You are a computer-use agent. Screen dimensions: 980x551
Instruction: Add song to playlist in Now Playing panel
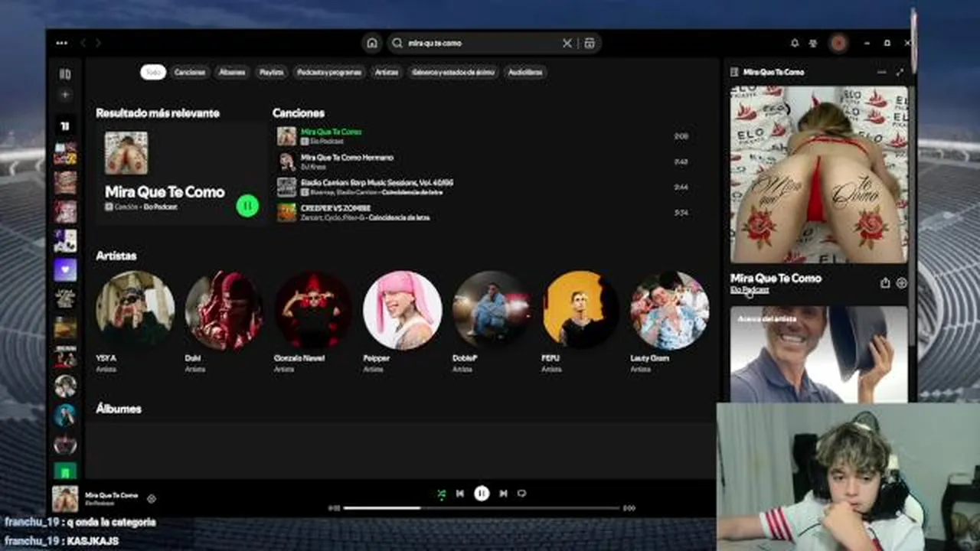[x=901, y=283]
